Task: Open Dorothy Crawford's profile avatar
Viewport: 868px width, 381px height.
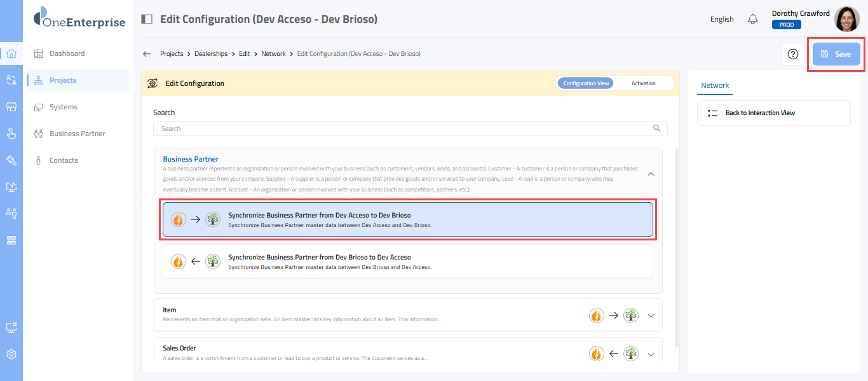Action: (846, 19)
